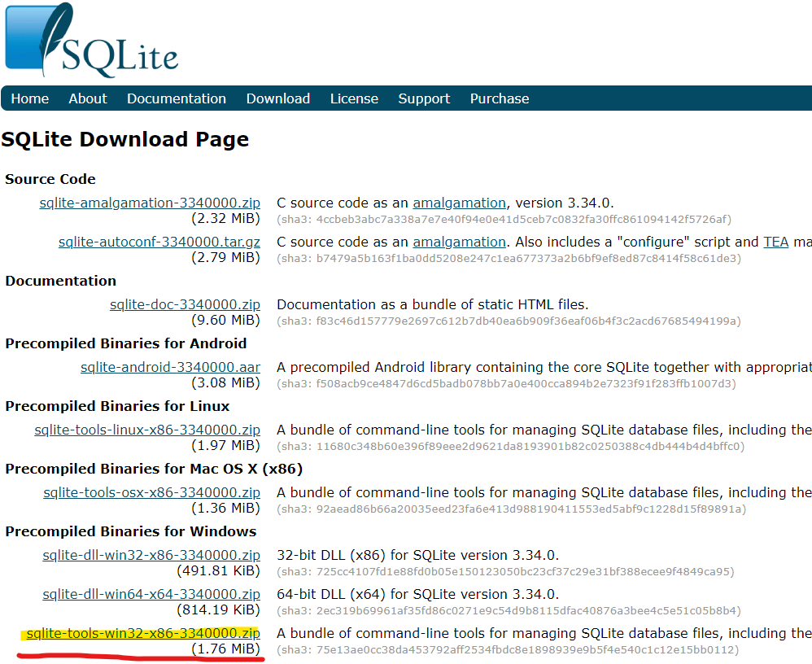Download the 64-bit Windows DLL
Screen dimensions: 812x664
coord(151,594)
